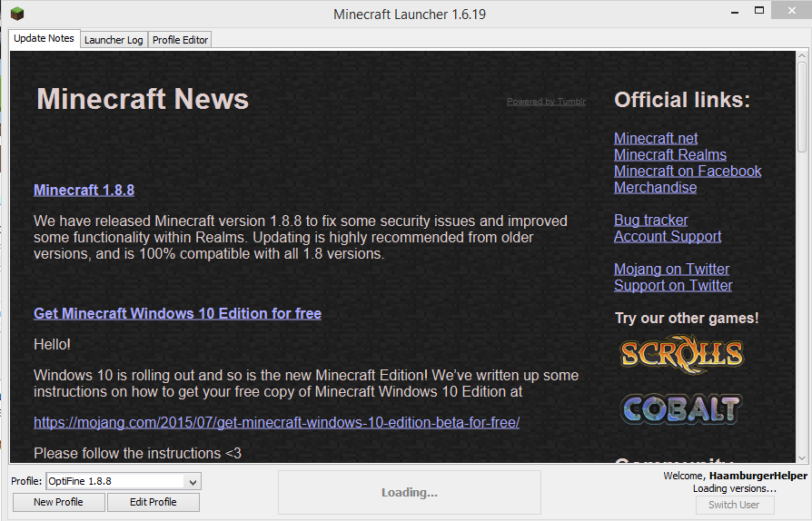Click the 'Loading versions...' status text
812x521 pixels.
coord(734,488)
